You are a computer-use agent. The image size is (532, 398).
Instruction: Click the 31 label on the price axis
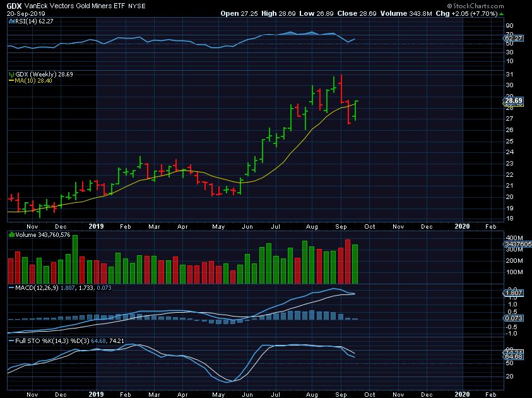[x=510, y=75]
